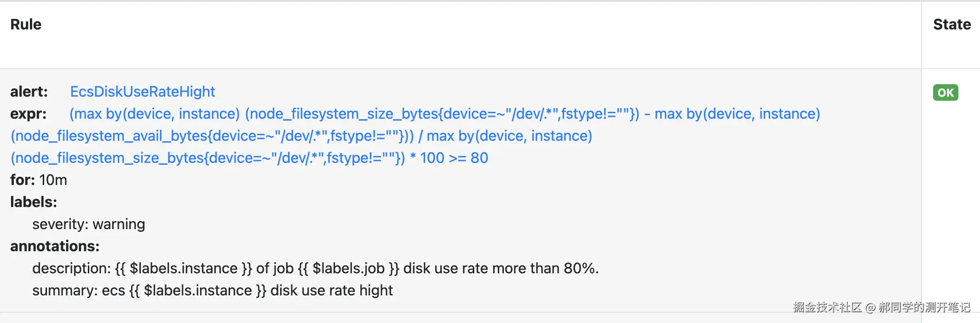
Task: Click the "* 100 >= 80" threshold in expression
Action: [449, 158]
